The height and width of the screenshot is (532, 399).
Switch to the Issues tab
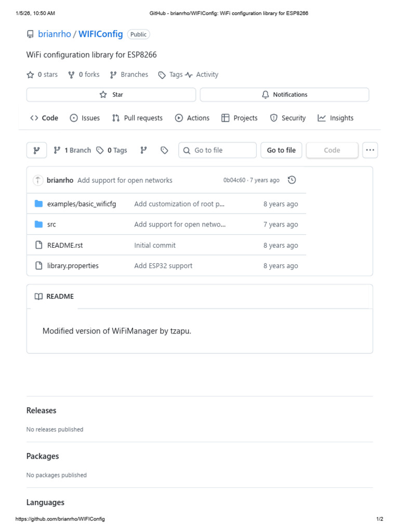point(85,118)
